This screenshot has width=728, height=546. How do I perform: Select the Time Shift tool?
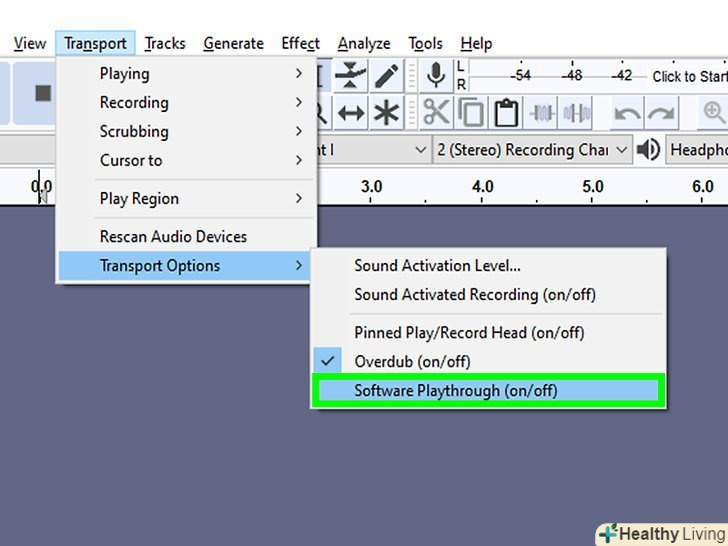pyautogui.click(x=351, y=112)
